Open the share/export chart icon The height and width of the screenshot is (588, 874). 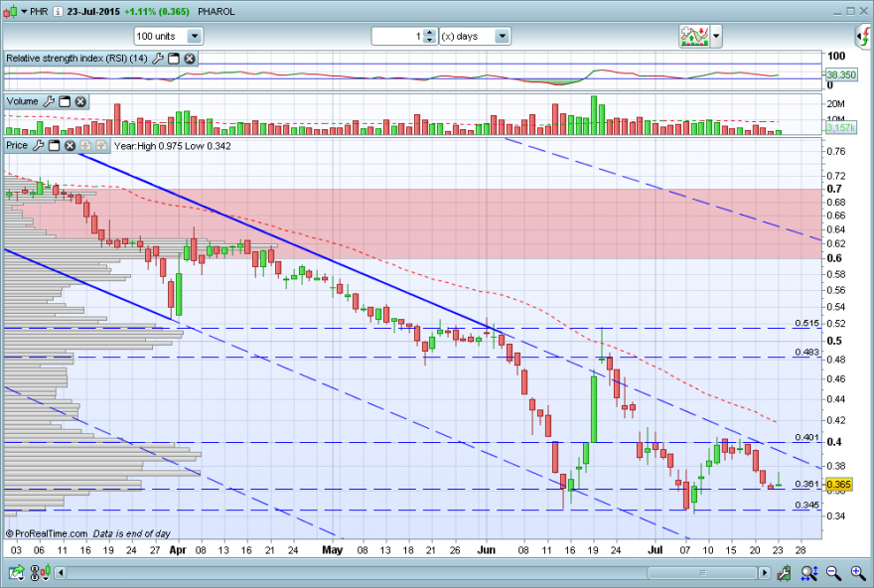17,572
